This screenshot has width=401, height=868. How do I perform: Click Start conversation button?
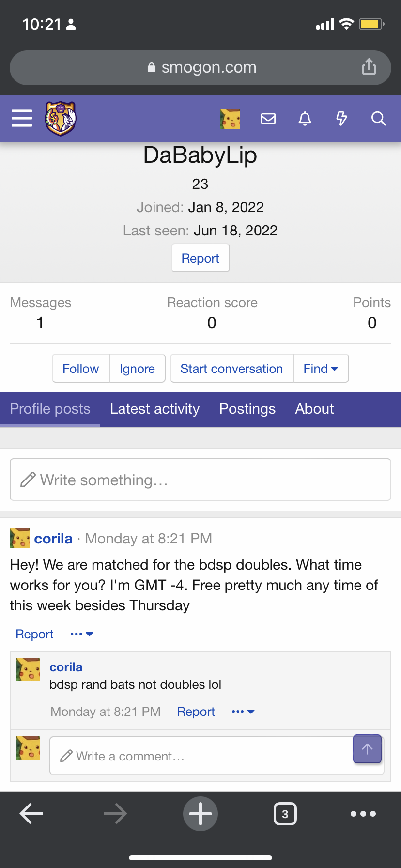point(231,369)
